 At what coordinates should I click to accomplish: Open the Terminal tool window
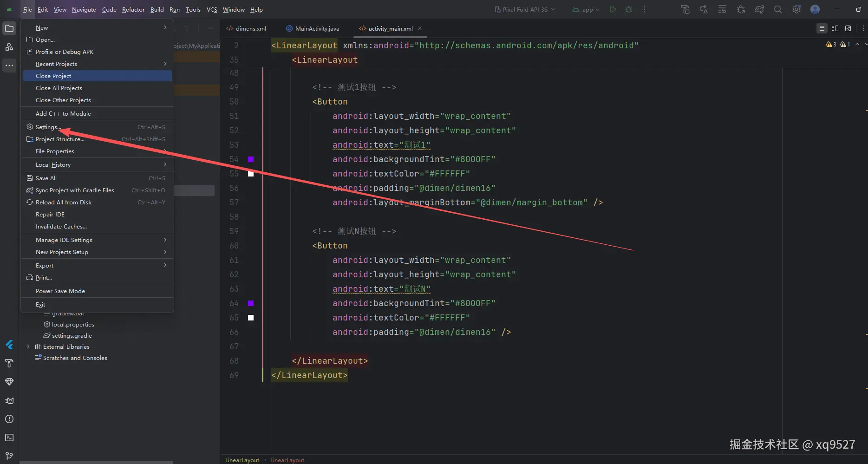[x=9, y=438]
